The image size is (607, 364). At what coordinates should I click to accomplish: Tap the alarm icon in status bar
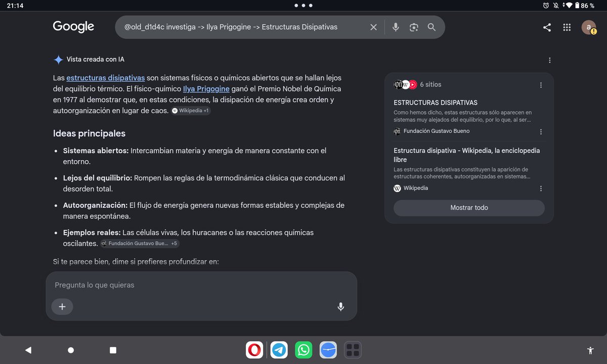tap(546, 6)
